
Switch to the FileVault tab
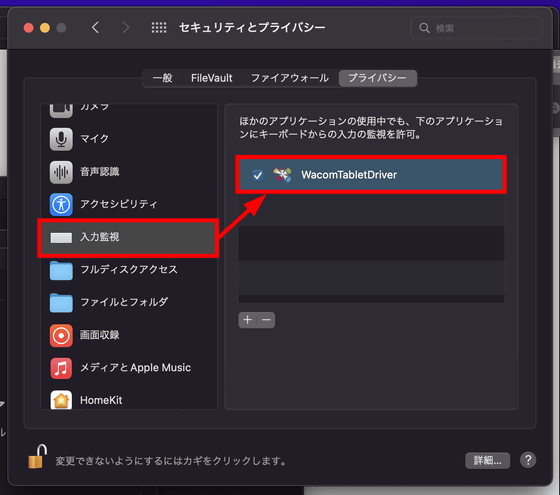211,78
